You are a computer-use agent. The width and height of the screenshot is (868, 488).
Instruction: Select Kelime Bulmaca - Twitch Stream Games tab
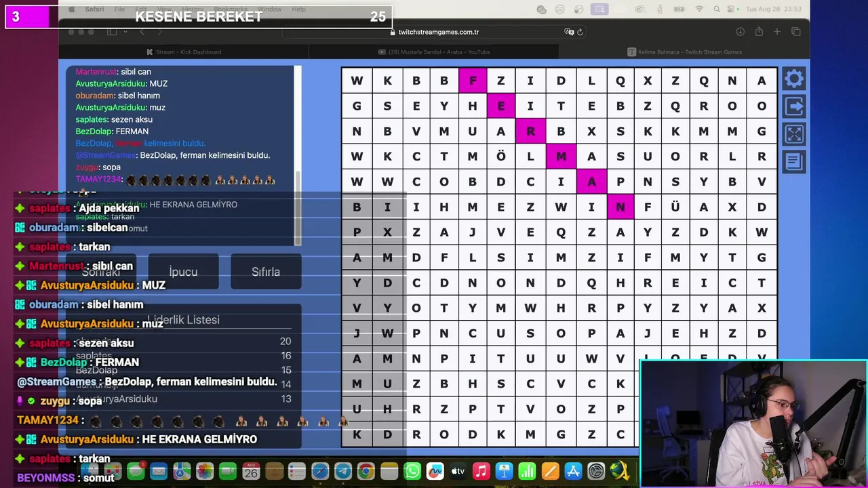click(x=684, y=52)
